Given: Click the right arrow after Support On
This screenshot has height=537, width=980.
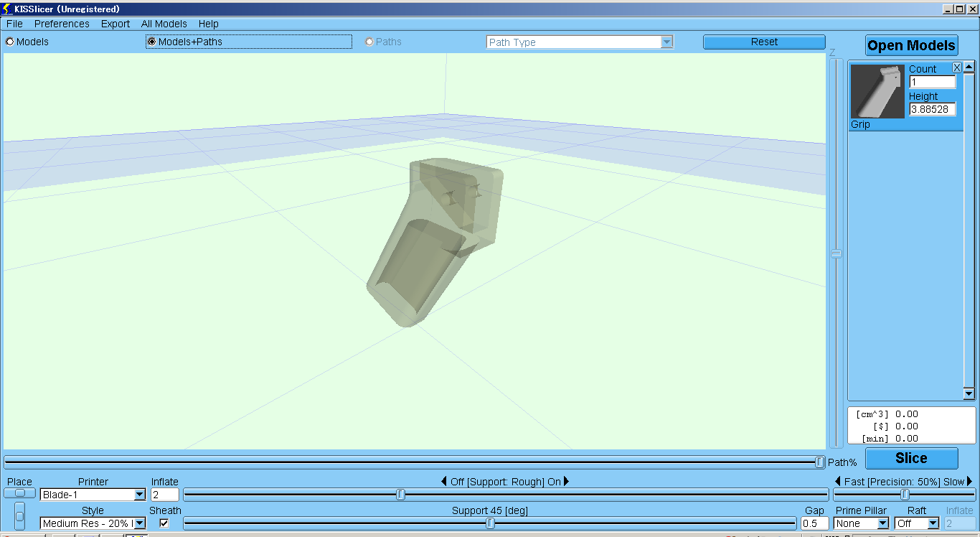Looking at the screenshot, I should pos(566,482).
